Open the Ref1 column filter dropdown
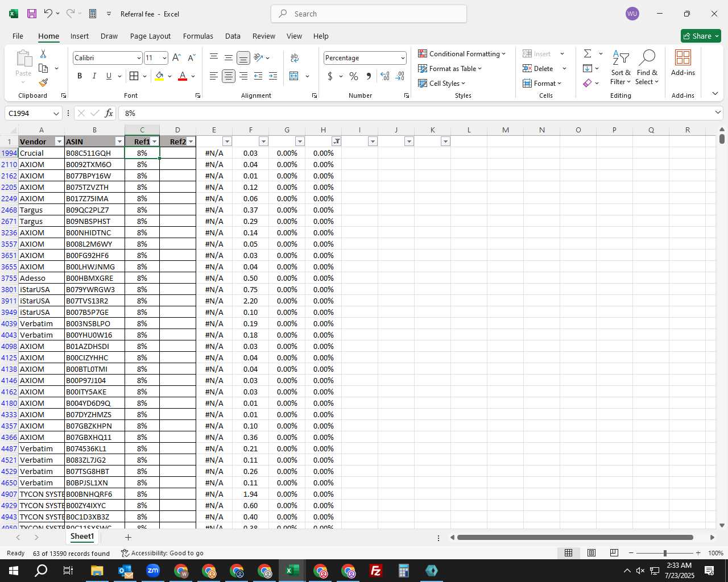 point(155,142)
